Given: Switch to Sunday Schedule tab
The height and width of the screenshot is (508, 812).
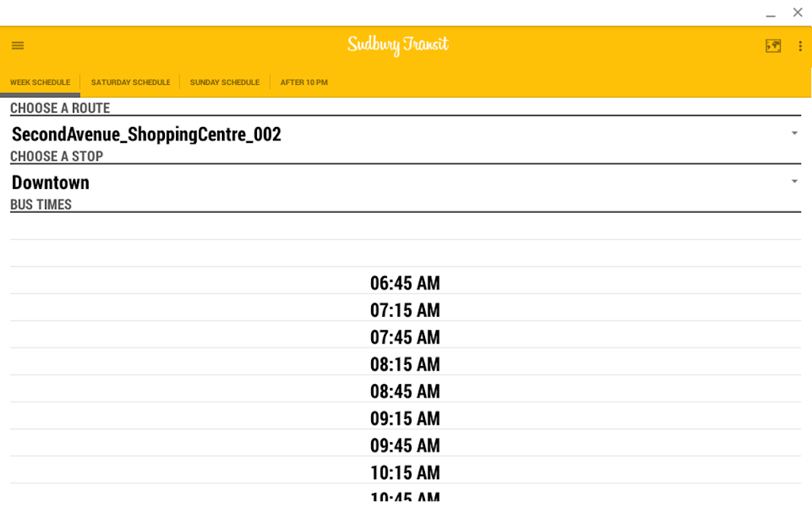Looking at the screenshot, I should point(224,83).
